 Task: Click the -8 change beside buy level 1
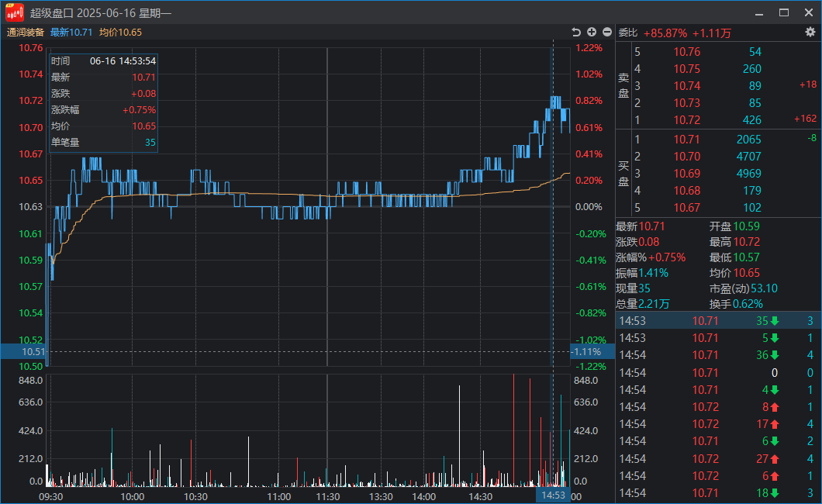tap(812, 138)
